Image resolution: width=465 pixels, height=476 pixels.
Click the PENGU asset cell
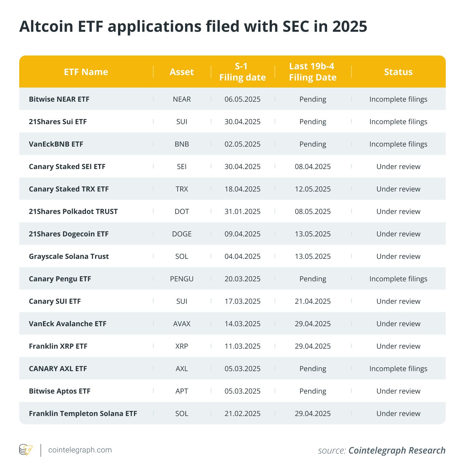182,279
